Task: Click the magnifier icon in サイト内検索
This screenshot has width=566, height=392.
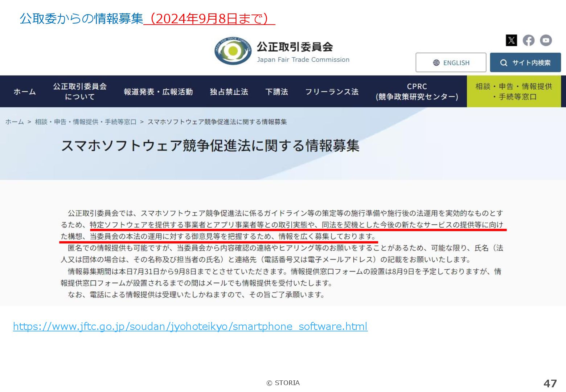Action: click(x=504, y=63)
